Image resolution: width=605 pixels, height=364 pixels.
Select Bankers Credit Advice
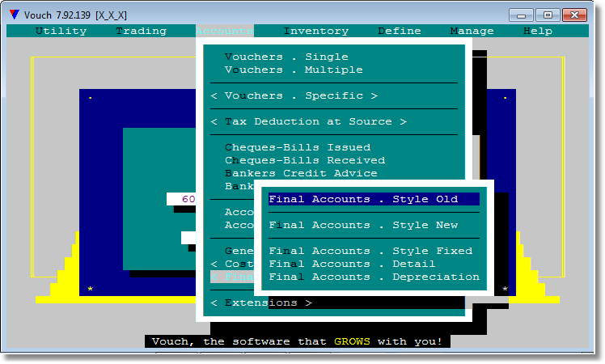301,173
